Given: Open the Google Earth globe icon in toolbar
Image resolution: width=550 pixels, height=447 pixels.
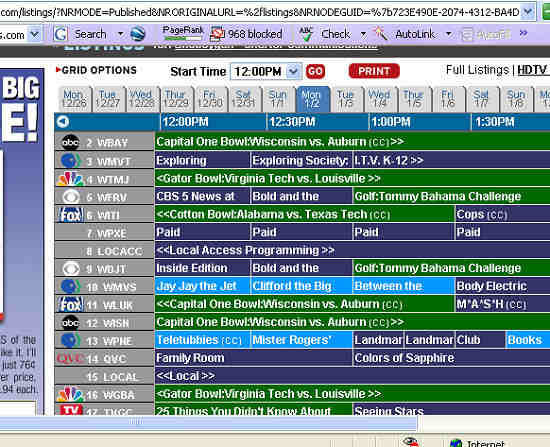Looking at the screenshot, I should (138, 34).
